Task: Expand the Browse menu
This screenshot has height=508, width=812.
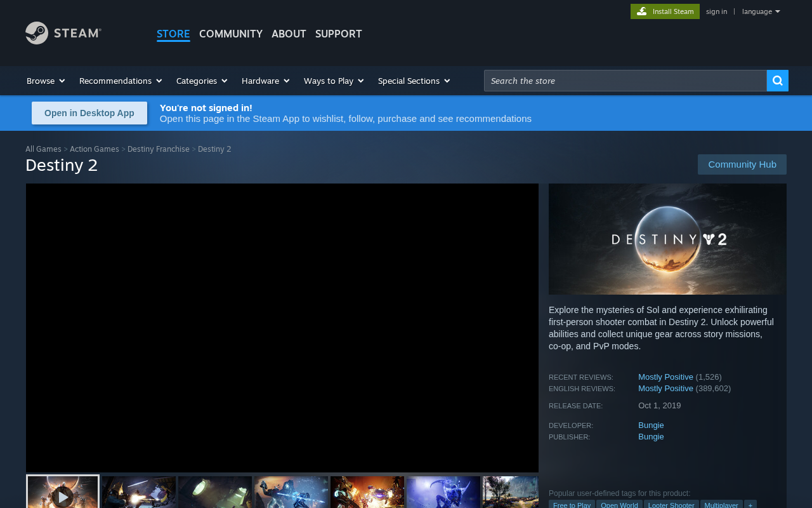Action: (46, 81)
